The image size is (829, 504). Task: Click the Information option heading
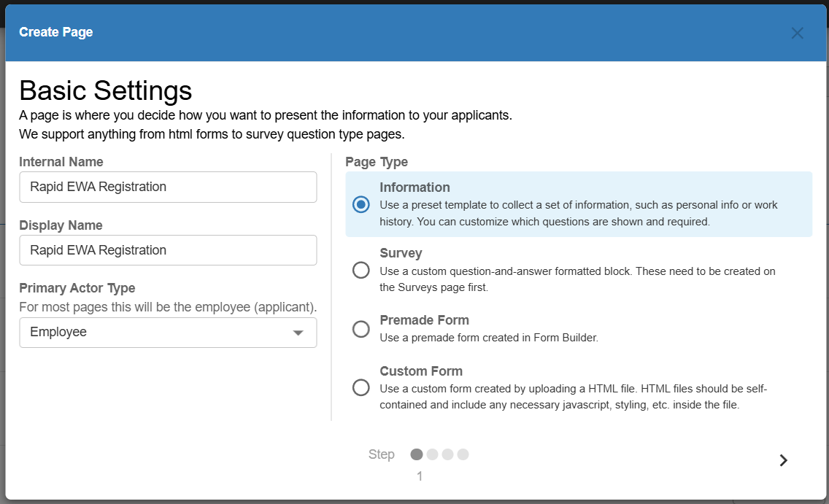[415, 187]
